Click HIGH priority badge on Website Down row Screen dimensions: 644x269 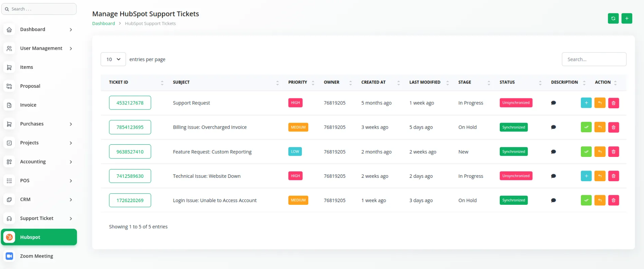(x=295, y=176)
